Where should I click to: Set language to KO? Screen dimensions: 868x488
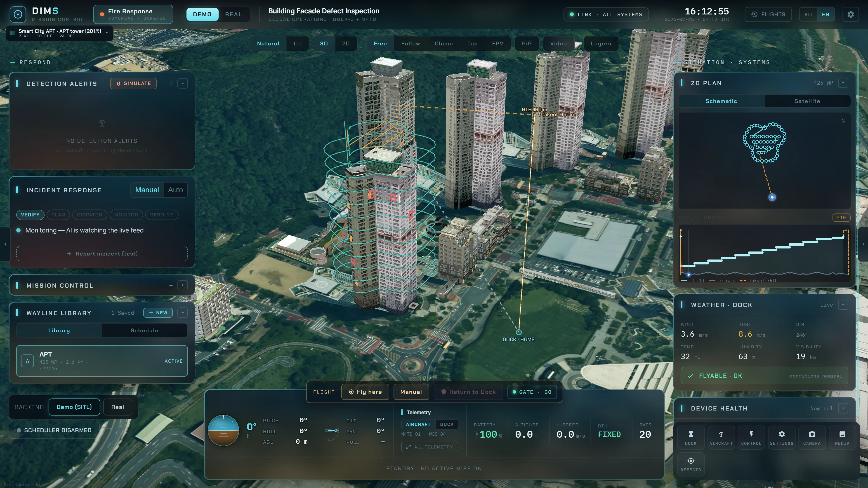(808, 14)
